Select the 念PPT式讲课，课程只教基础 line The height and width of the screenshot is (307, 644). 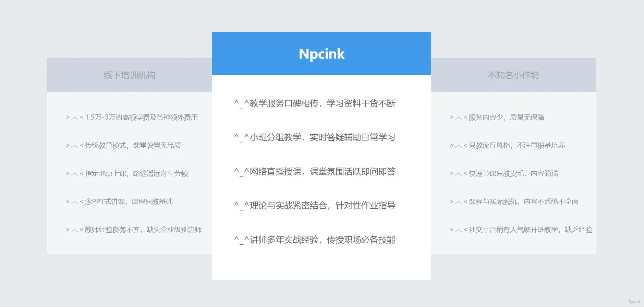click(129, 202)
